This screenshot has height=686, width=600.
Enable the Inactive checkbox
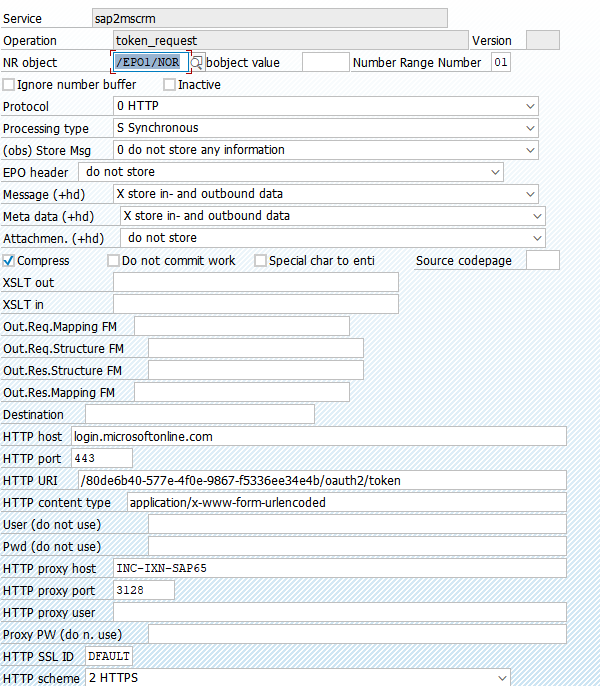169,84
